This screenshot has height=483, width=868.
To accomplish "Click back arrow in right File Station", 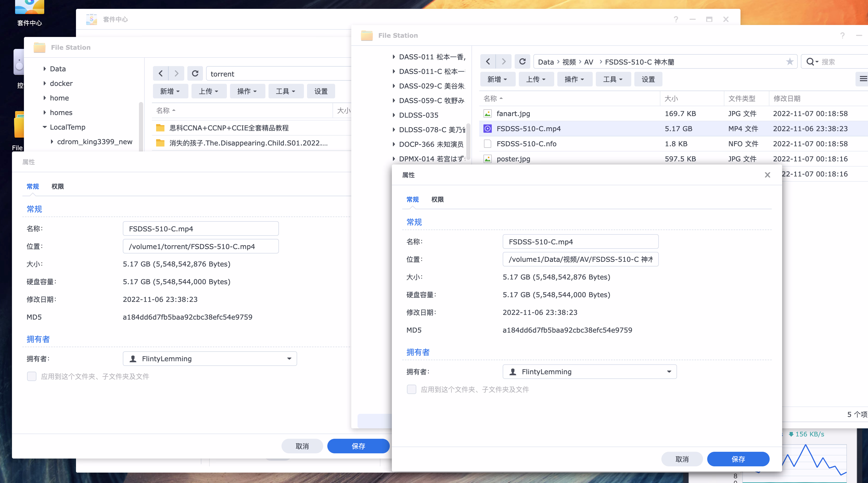I will click(x=488, y=62).
